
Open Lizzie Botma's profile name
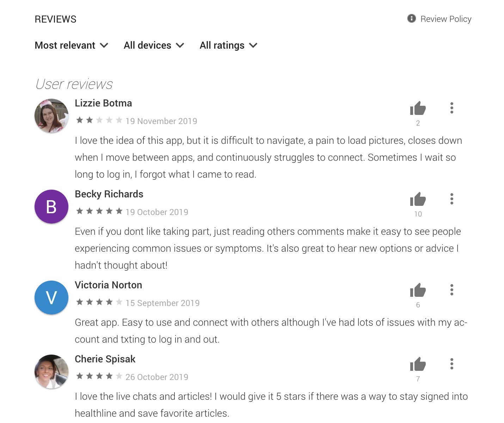click(103, 103)
